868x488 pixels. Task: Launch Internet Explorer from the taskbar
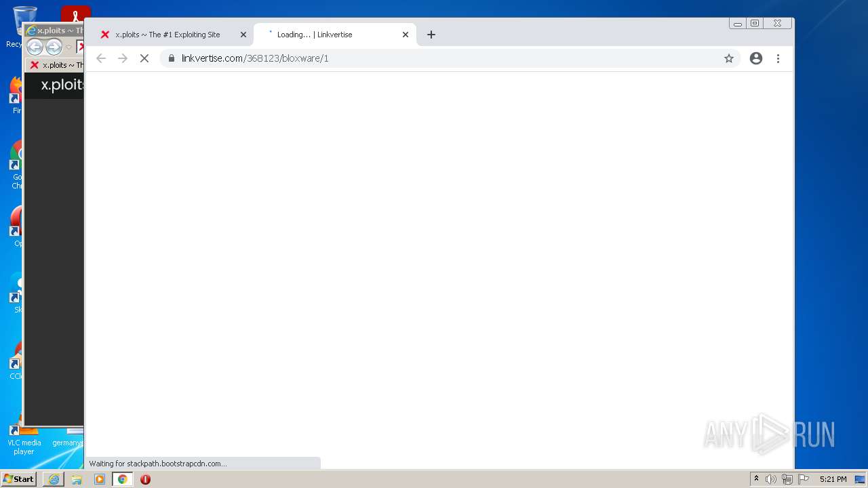tap(54, 479)
